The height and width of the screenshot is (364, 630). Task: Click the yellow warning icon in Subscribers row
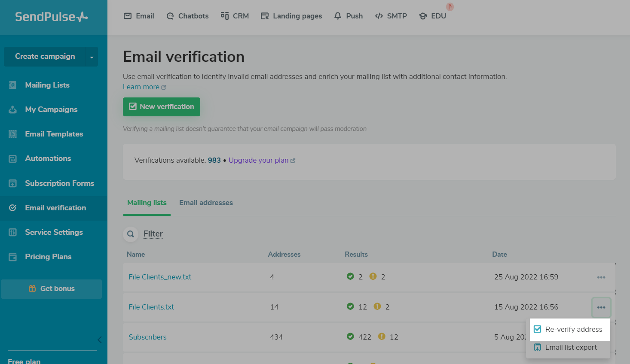coord(382,337)
